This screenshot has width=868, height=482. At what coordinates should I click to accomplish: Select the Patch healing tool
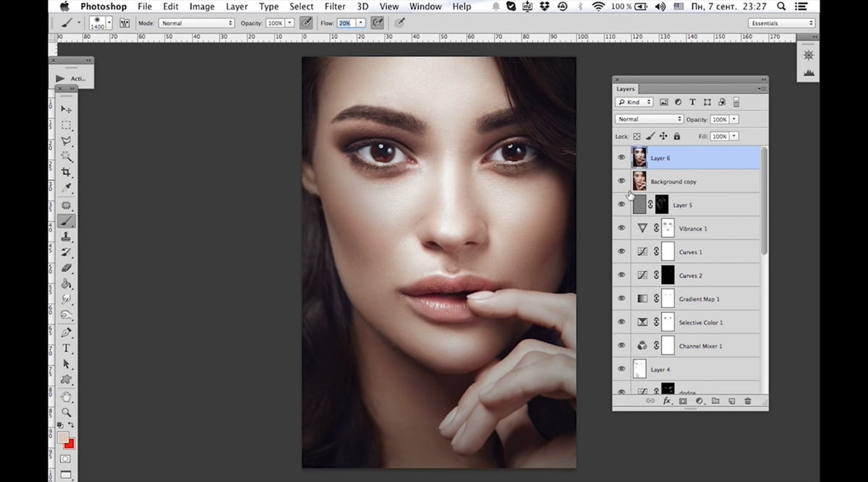pyautogui.click(x=66, y=205)
